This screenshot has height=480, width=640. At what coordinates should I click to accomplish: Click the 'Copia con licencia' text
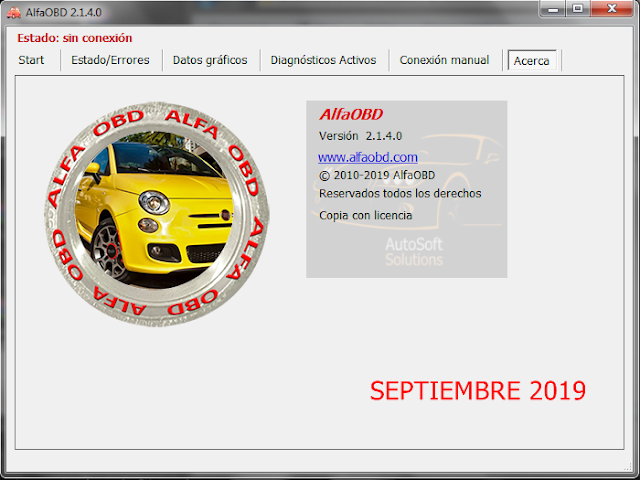(x=365, y=215)
